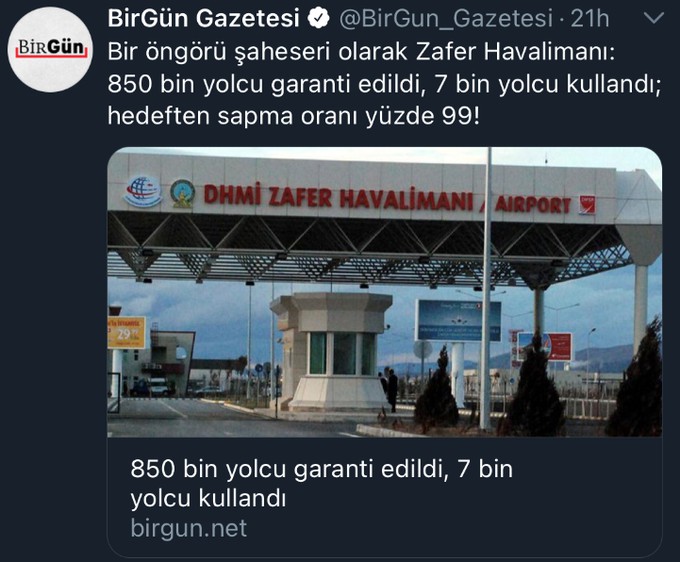Open the airport entrance photo preview
This screenshot has height=562, width=680.
(x=385, y=292)
